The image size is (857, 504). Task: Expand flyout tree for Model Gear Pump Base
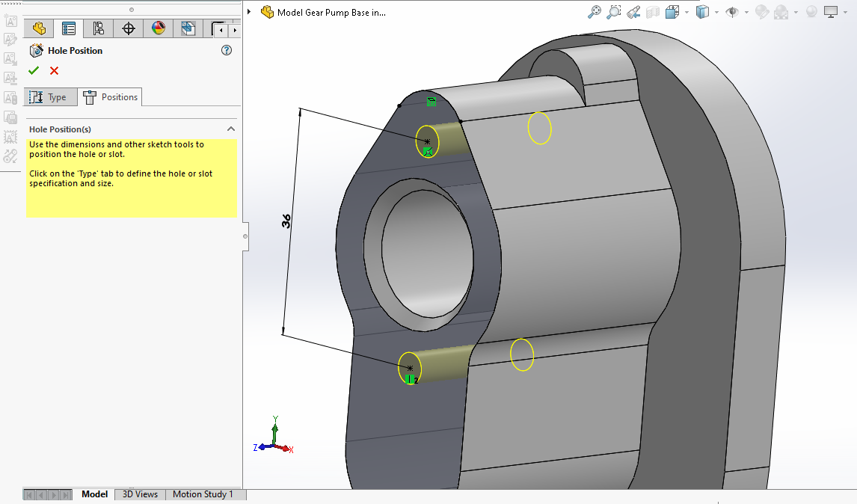point(249,12)
